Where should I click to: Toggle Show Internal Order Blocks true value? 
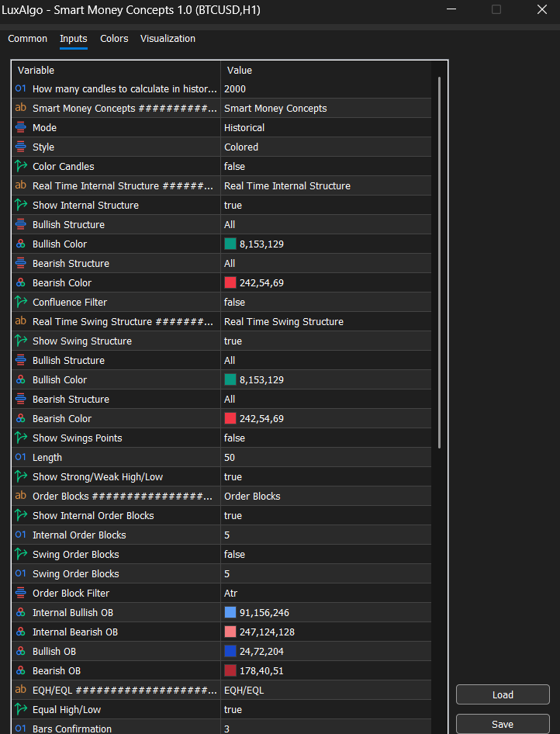(326, 515)
